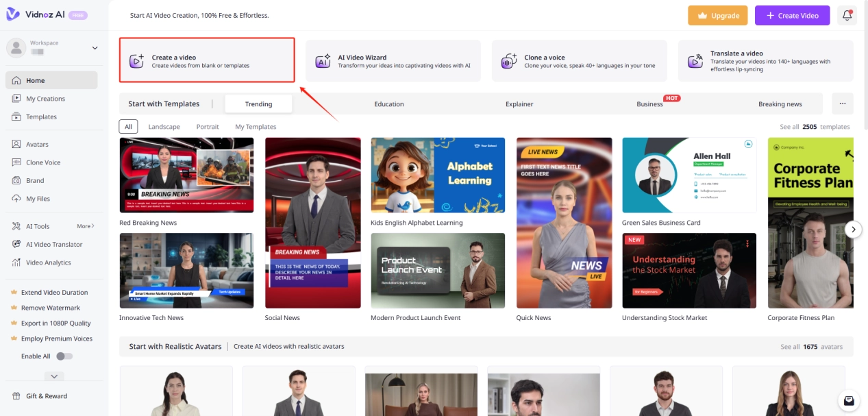Click the purple Create Video button
The width and height of the screenshot is (868, 416).
pos(792,16)
